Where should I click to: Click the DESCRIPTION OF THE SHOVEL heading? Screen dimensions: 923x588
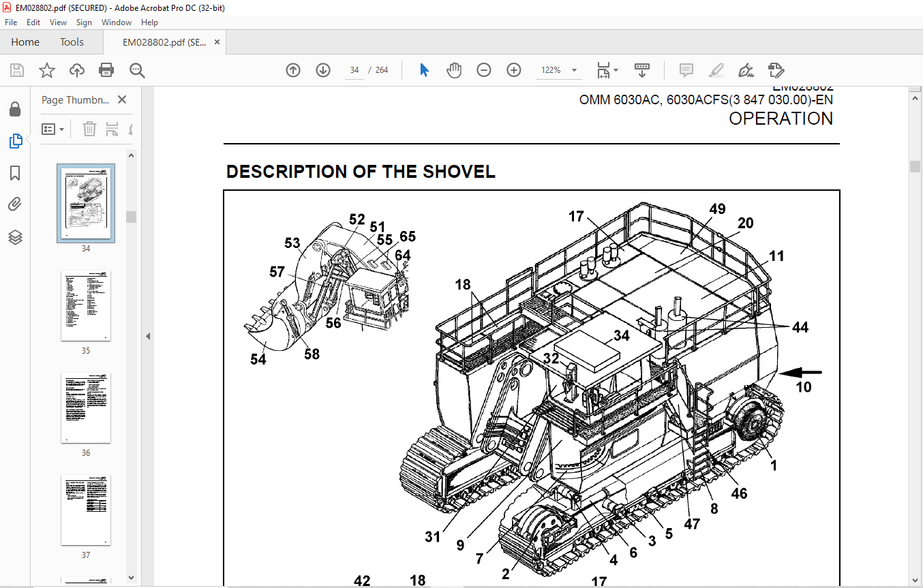coord(361,172)
